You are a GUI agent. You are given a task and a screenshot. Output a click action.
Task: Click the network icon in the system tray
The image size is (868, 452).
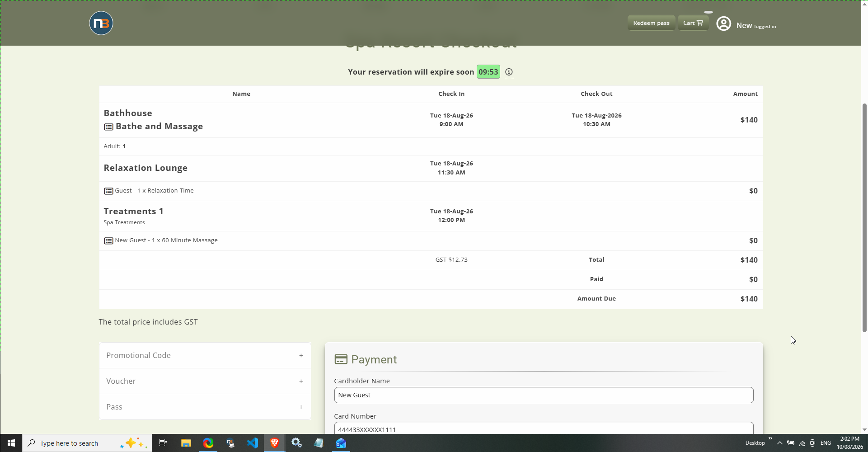click(802, 443)
